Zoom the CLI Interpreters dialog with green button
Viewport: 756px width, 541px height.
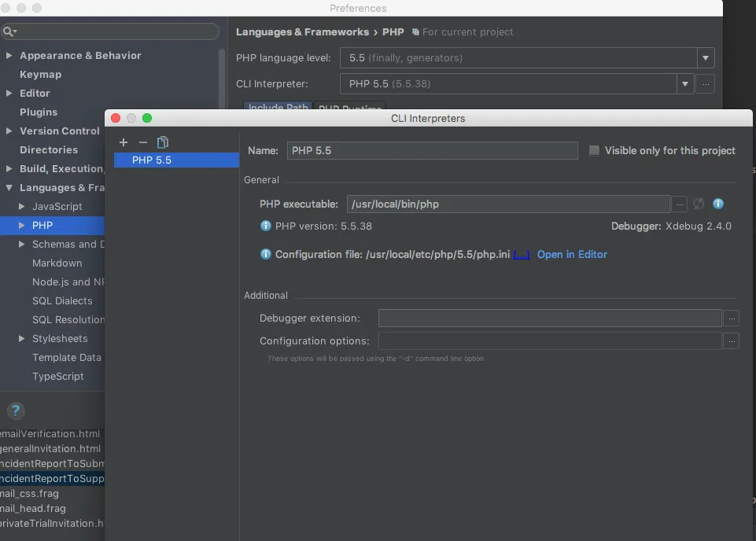pyautogui.click(x=147, y=118)
